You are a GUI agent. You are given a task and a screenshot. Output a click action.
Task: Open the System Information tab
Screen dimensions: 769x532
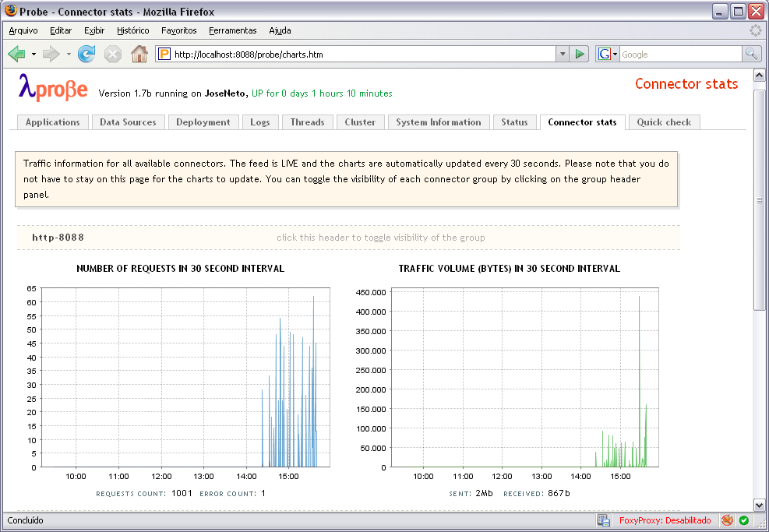click(x=438, y=122)
